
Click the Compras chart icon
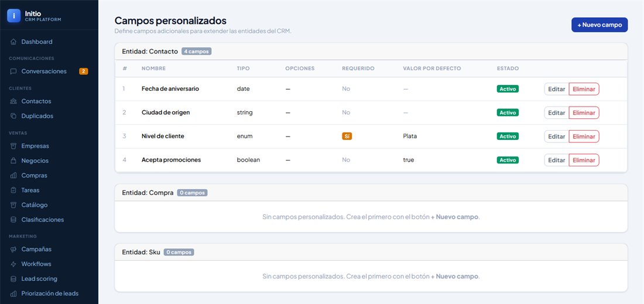tap(13, 175)
